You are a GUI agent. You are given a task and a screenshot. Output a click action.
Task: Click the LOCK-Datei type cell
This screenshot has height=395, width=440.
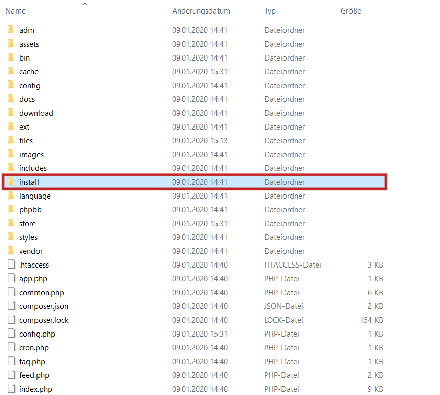284,320
